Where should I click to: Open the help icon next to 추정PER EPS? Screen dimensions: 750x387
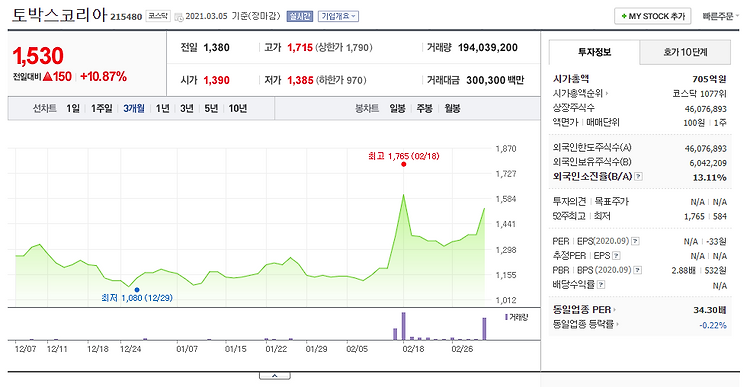(x=616, y=255)
